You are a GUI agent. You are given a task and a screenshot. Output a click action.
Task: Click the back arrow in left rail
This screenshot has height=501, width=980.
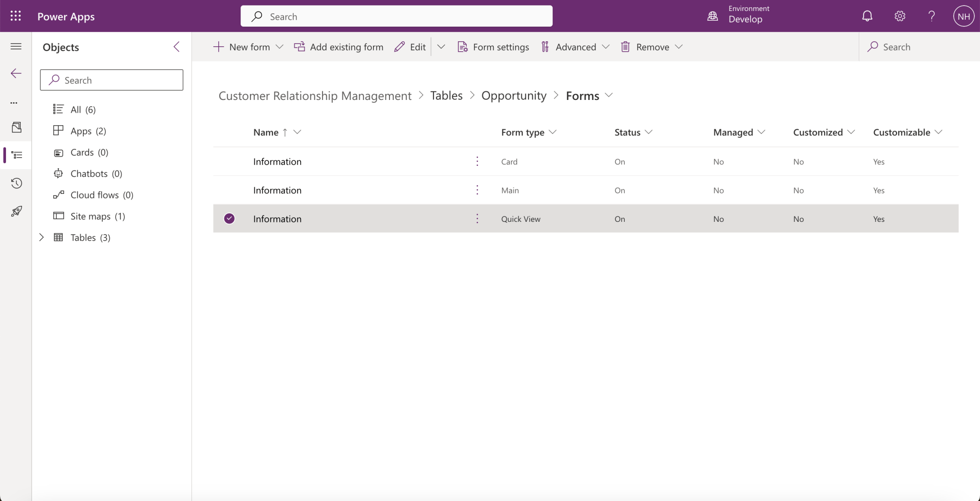16,73
